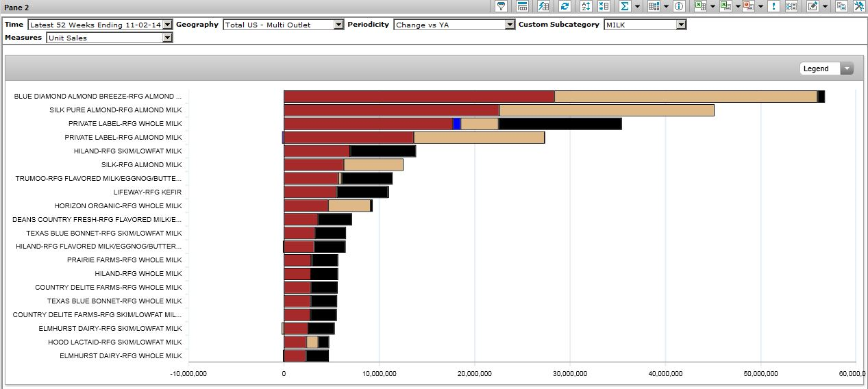Click the exclamation mark alert icon

click(x=773, y=6)
